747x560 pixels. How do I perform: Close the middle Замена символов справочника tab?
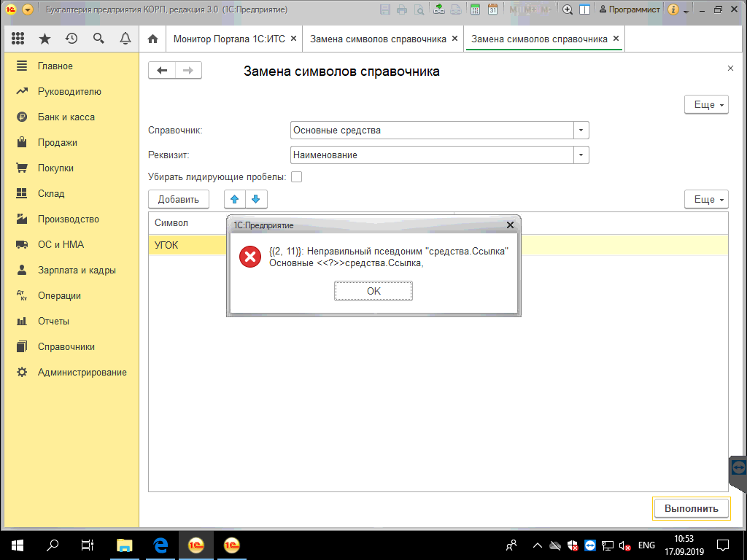454,39
